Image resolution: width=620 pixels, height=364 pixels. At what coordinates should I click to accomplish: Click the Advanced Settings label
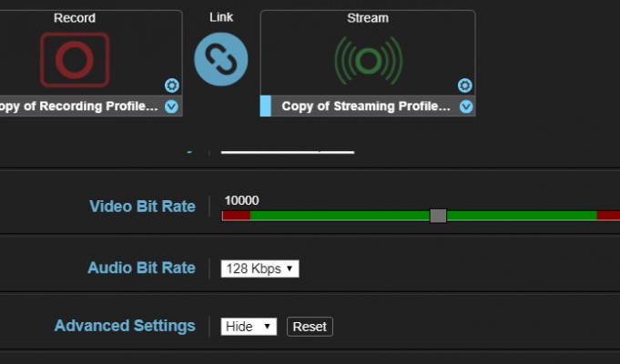pos(125,326)
